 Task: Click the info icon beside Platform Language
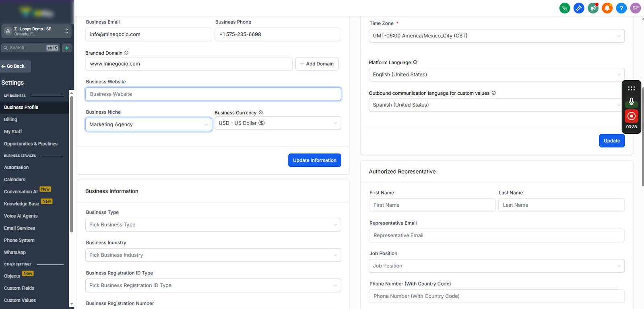[x=415, y=62]
